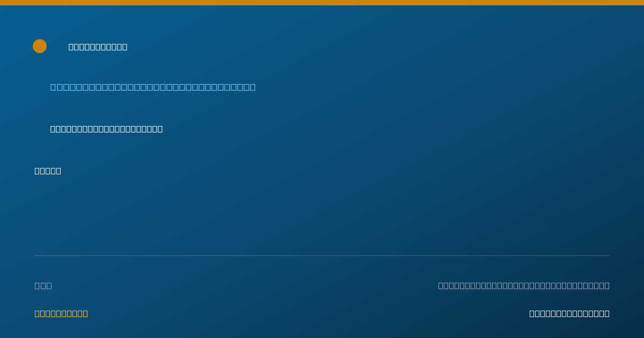The image size is (644, 338).
Task: Open the yellow link in the footer
Action: pyautogui.click(x=61, y=313)
